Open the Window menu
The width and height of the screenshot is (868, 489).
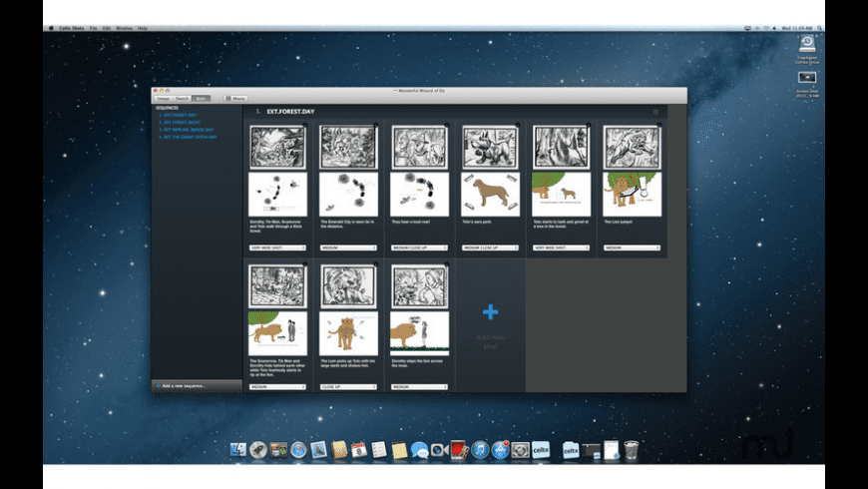point(124,28)
